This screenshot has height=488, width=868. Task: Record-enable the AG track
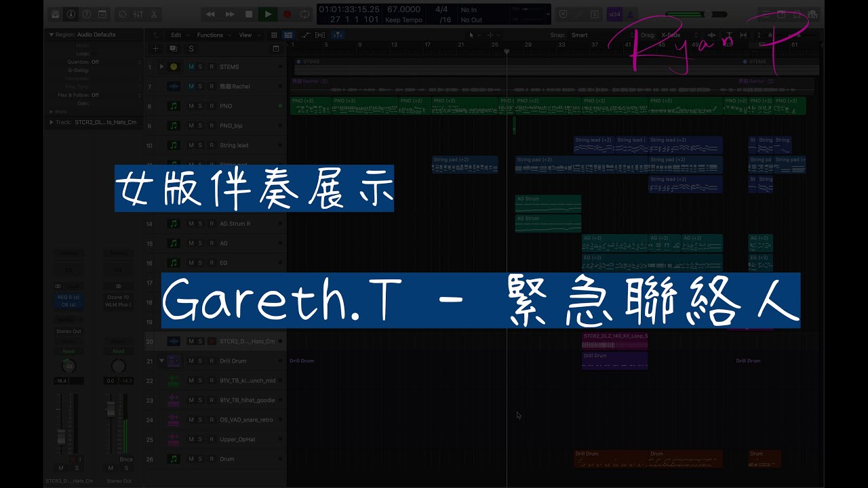pos(211,243)
